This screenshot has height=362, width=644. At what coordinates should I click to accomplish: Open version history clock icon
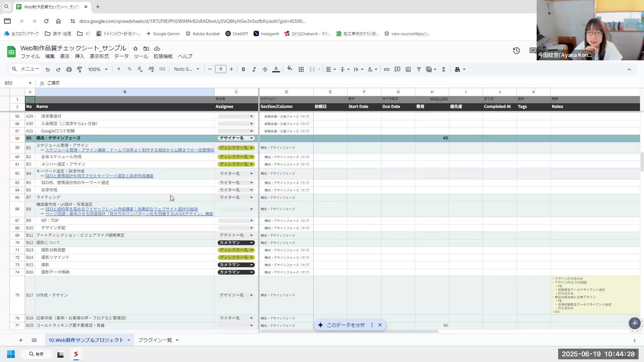point(516,51)
